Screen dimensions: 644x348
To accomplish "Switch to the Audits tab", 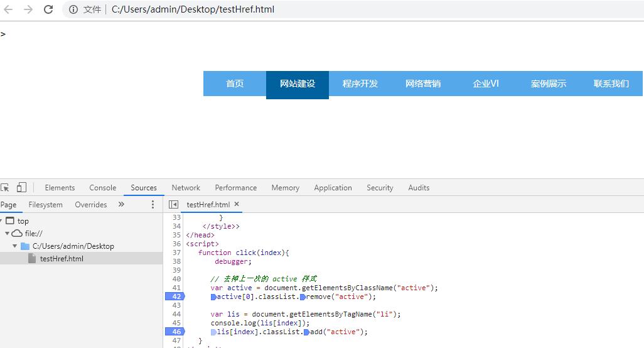I will tap(419, 188).
